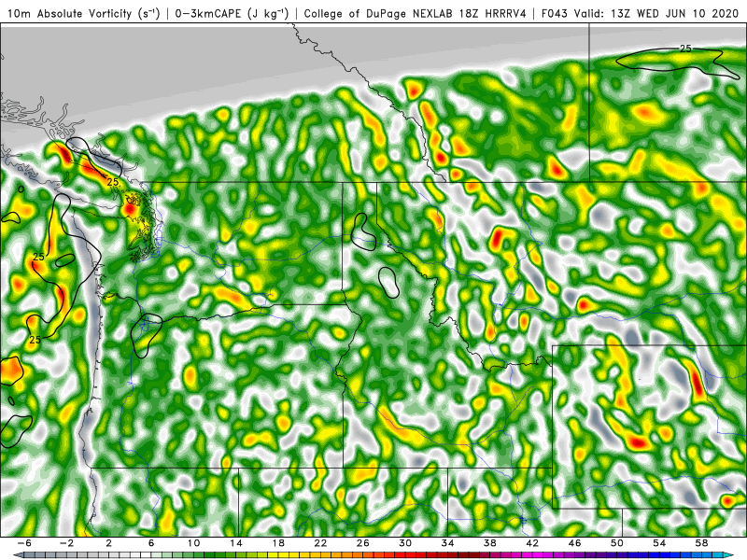Click the '10' colorbar tick label
This screenshot has height=560, width=747.
pos(193,543)
